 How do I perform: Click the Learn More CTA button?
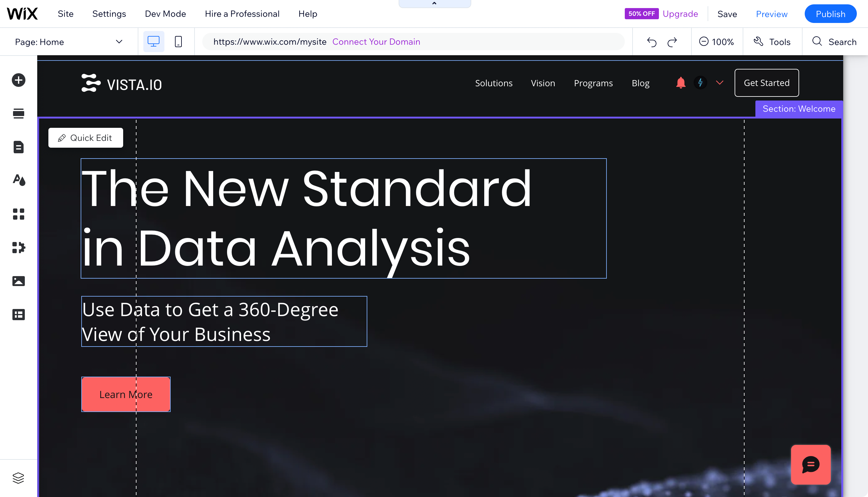click(126, 395)
